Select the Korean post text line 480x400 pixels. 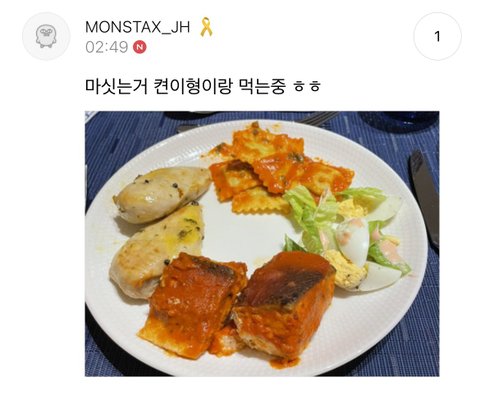coord(203,86)
